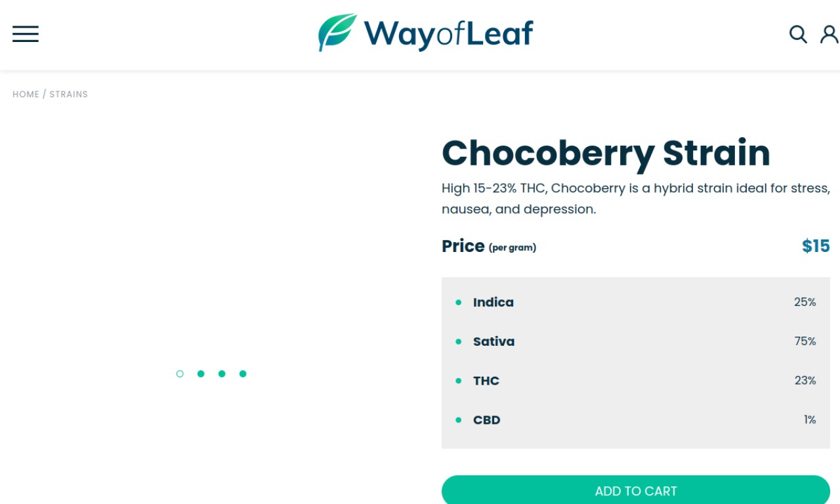
Task: Jump to the fourth carousel dot
Action: [243, 374]
